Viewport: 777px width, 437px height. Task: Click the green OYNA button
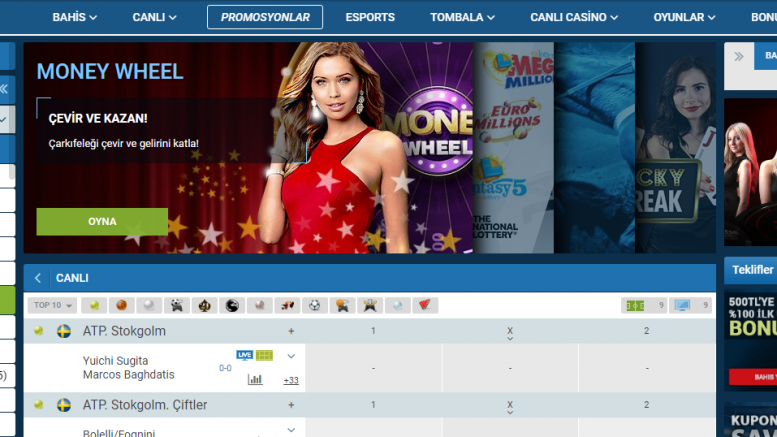[x=102, y=221]
